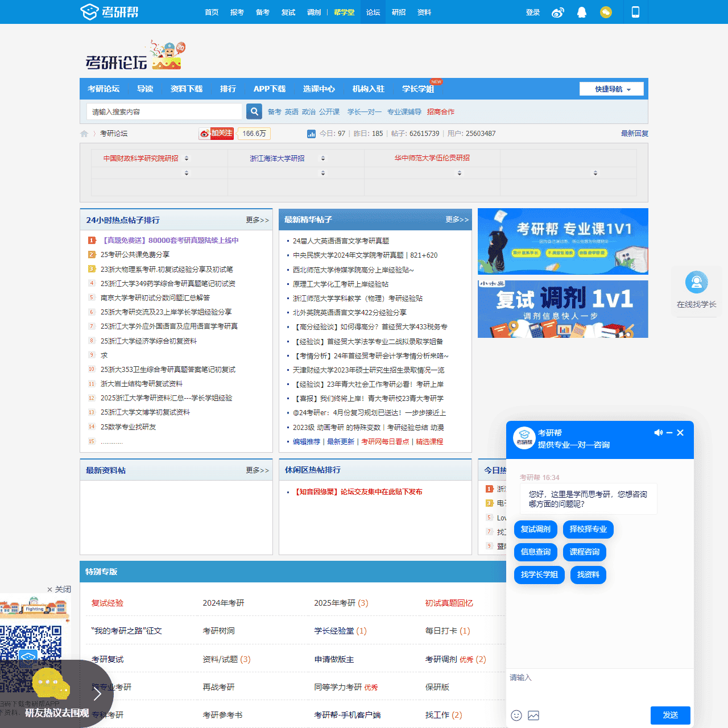Expand arrow beside 中国财政科学研究院研招

pyautogui.click(x=187, y=159)
